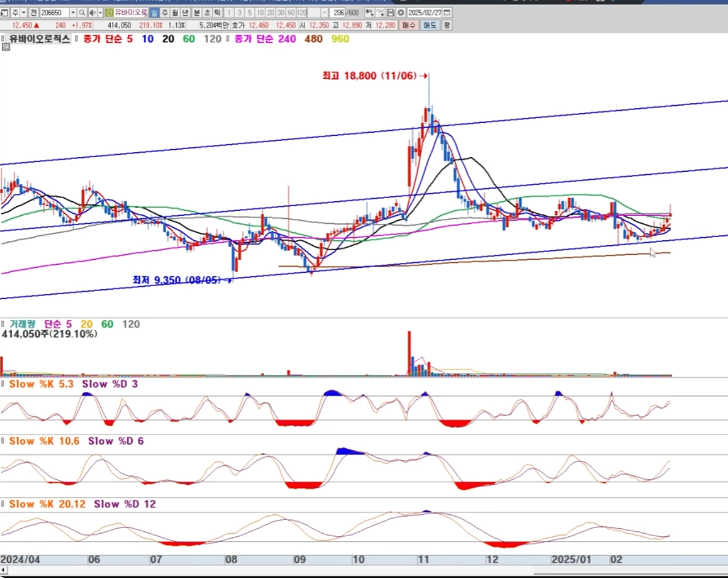Click the add indicator line icon

tap(381, 12)
